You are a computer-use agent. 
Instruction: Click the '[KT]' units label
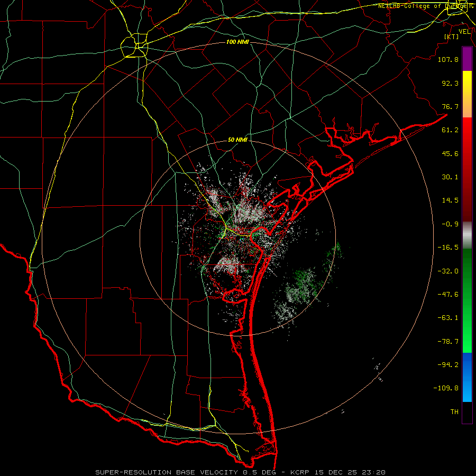451,36
